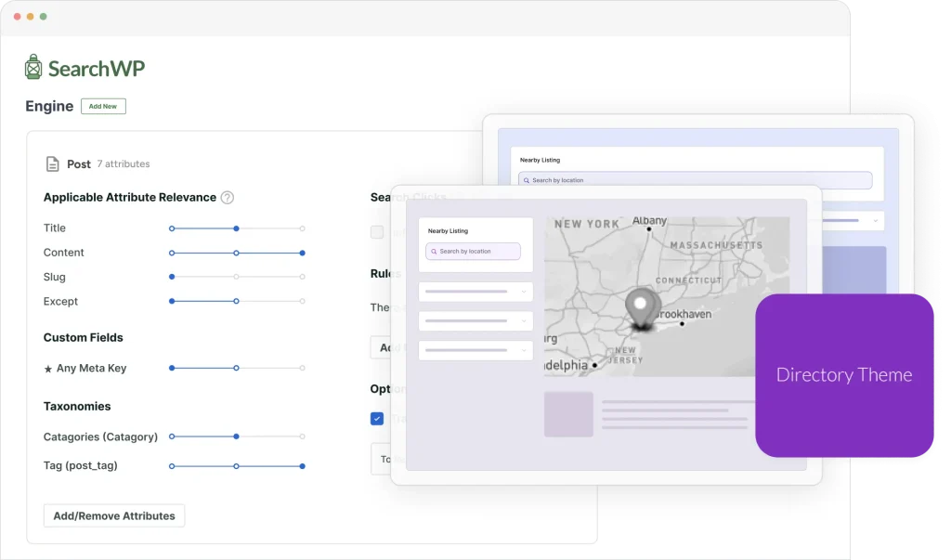This screenshot has width=951, height=560.
Task: Click the Brookhaven city dot on the map
Action: [x=683, y=324]
